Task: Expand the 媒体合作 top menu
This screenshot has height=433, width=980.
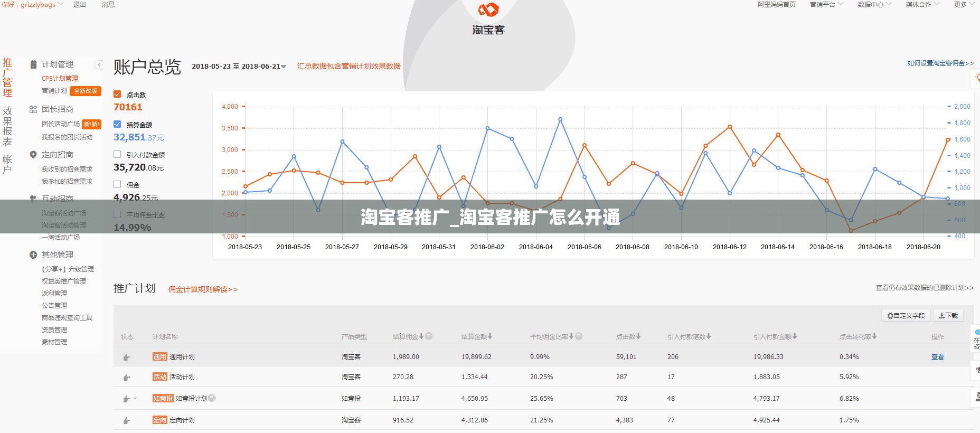Action: coord(922,5)
